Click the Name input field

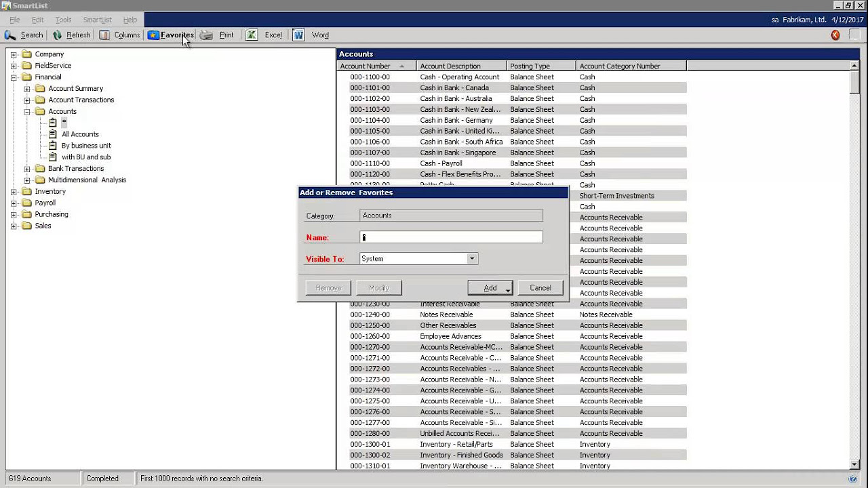[x=451, y=237]
